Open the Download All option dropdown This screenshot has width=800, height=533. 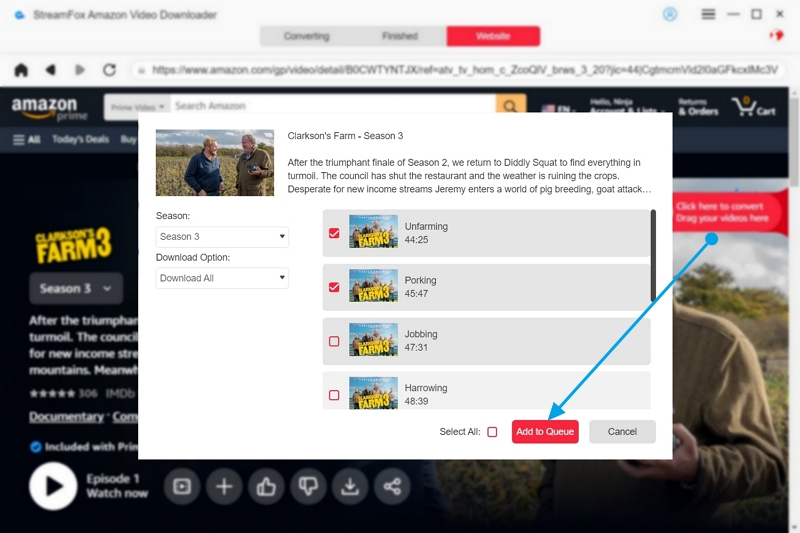click(222, 278)
